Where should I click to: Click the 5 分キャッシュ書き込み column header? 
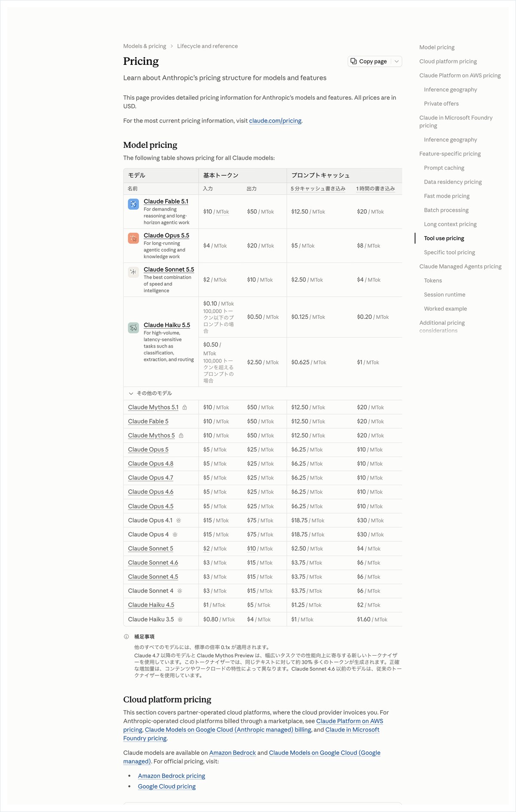click(318, 189)
